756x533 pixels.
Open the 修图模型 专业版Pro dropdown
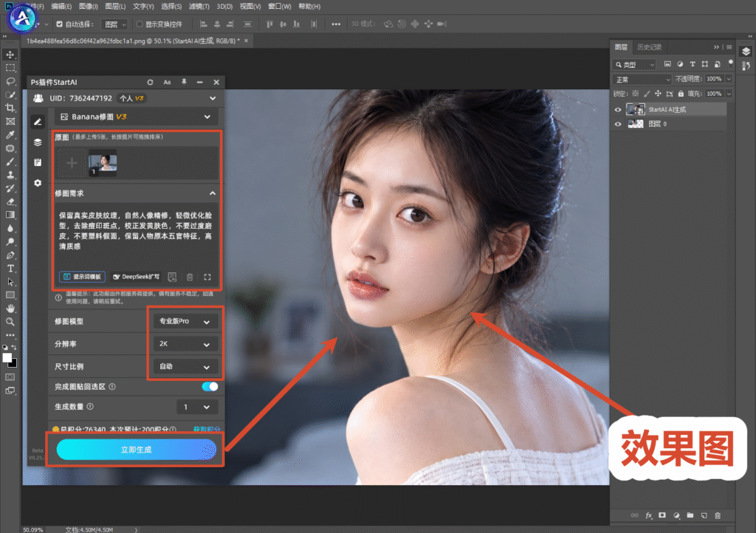pyautogui.click(x=185, y=321)
